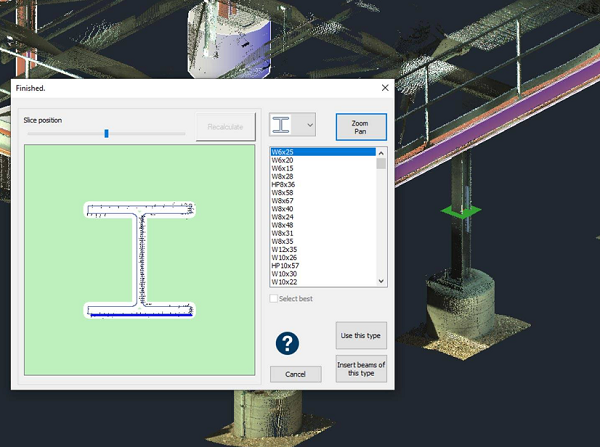
Task: Select W6x25 in the profile list
Action: [284, 152]
